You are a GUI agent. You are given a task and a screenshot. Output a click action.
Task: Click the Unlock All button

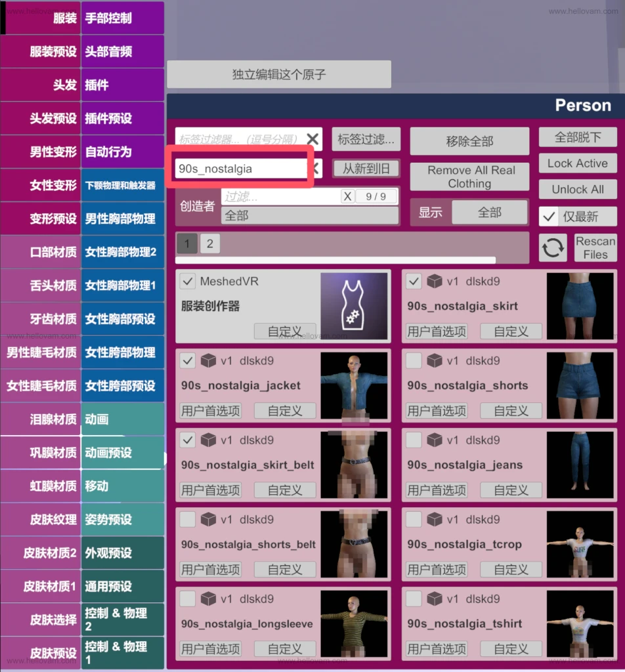coord(577,189)
